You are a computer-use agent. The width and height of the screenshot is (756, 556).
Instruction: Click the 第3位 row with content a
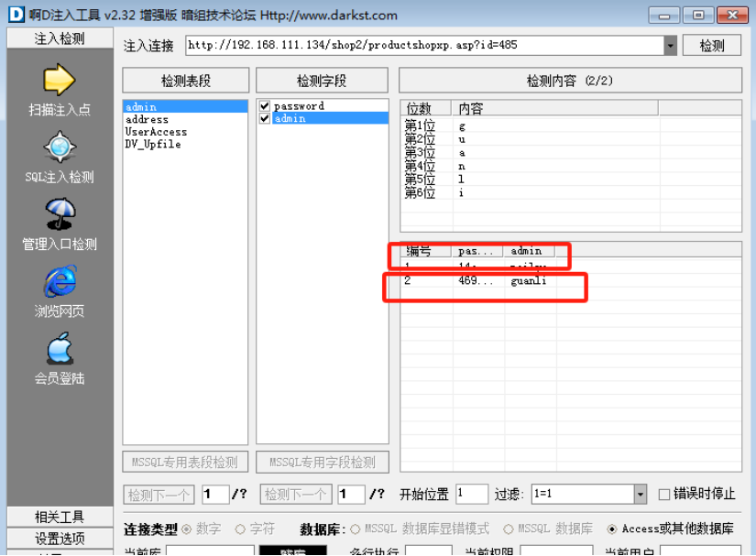[570, 153]
